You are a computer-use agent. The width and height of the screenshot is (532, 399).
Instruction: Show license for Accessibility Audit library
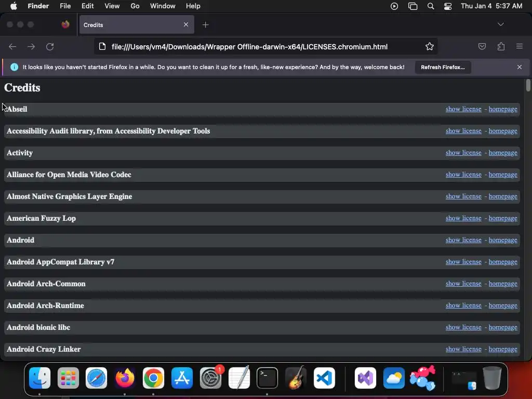[463, 130]
